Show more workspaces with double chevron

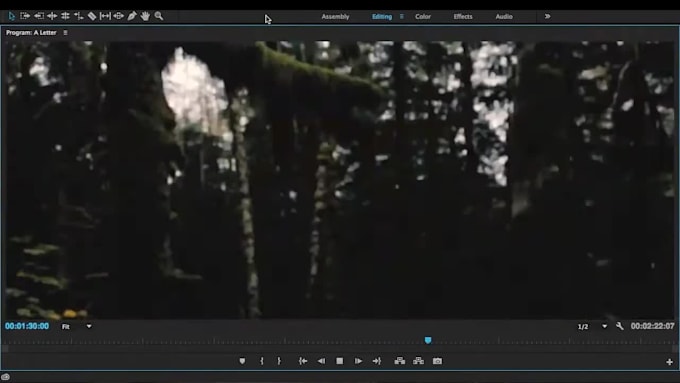tap(547, 16)
